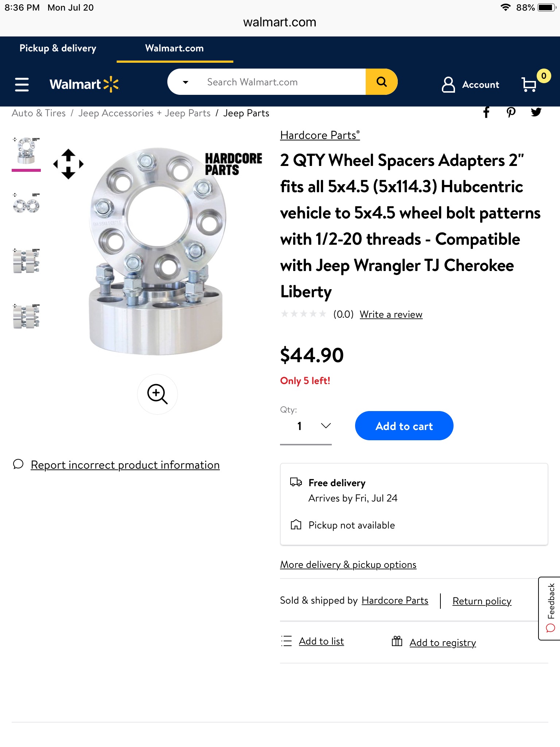Screen dimensions: 560x747
Task: Select the Walmart.com tab
Action: [174, 48]
